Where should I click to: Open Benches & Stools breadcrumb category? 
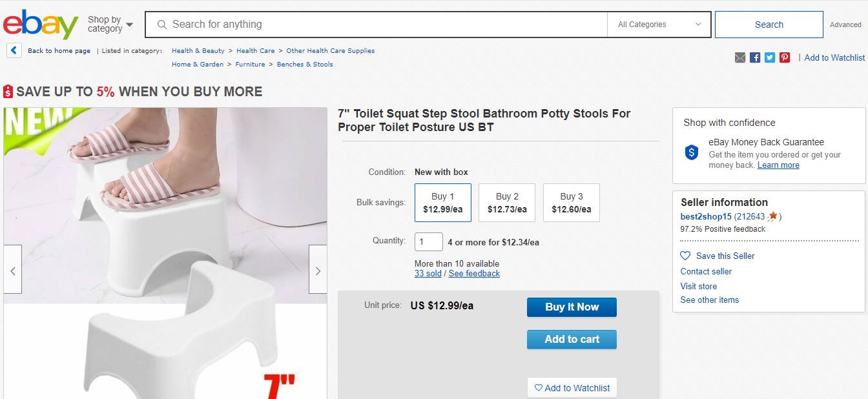pyautogui.click(x=305, y=64)
